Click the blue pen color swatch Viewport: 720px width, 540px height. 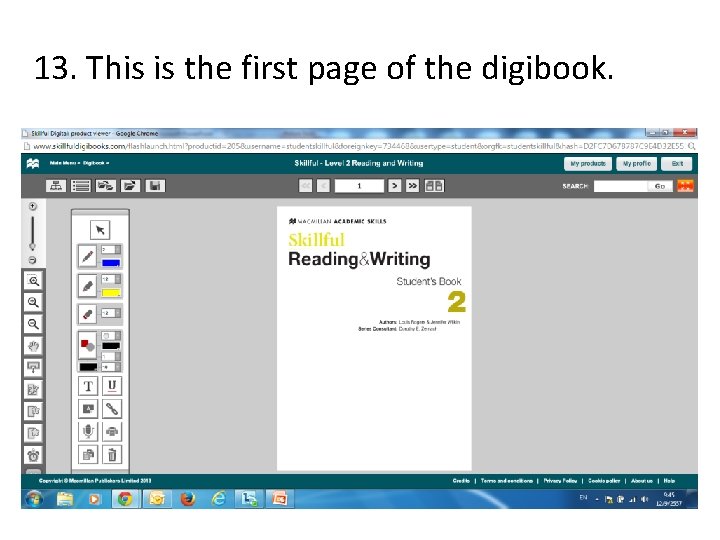point(111,263)
